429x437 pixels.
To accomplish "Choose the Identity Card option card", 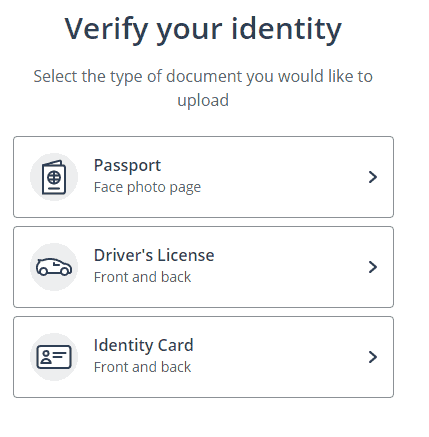I will 203,357.
